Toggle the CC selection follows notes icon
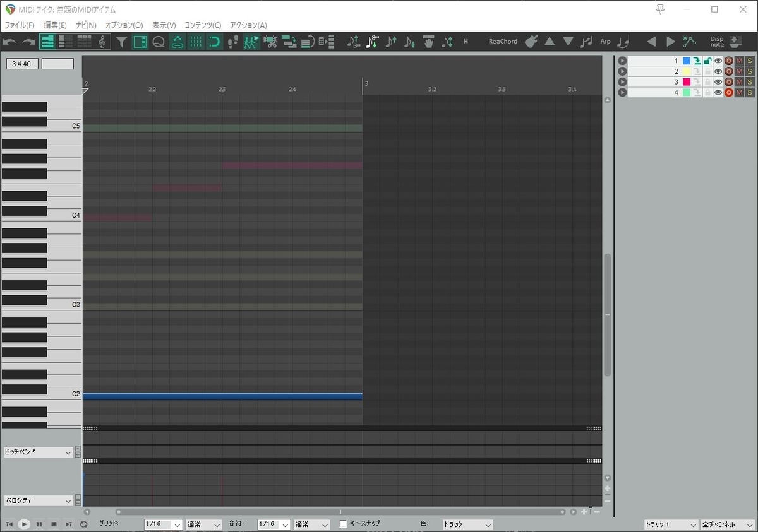The image size is (758, 532). (177, 42)
